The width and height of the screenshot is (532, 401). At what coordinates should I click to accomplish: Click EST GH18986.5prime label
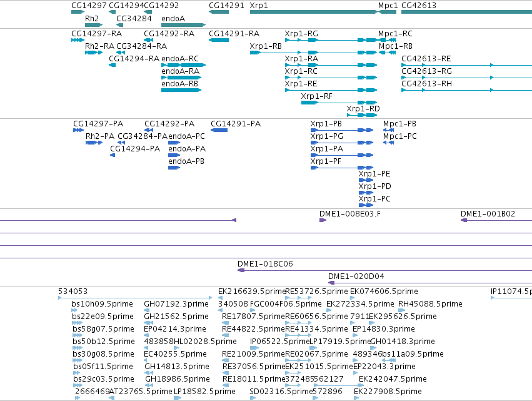178,380
